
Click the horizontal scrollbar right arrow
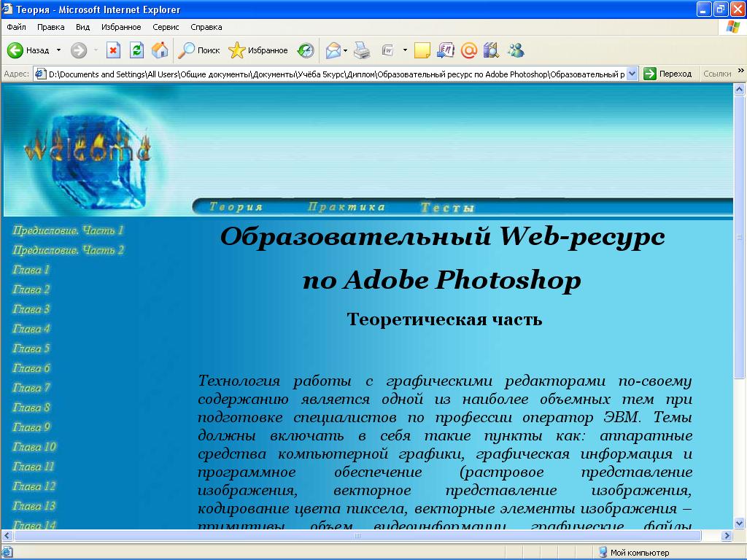coord(727,536)
